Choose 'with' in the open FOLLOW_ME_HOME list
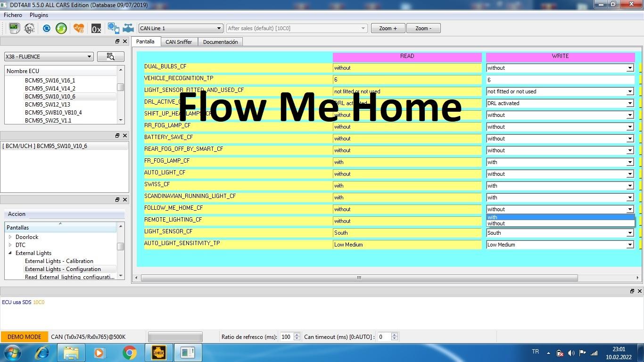644x362 pixels. 560,217
